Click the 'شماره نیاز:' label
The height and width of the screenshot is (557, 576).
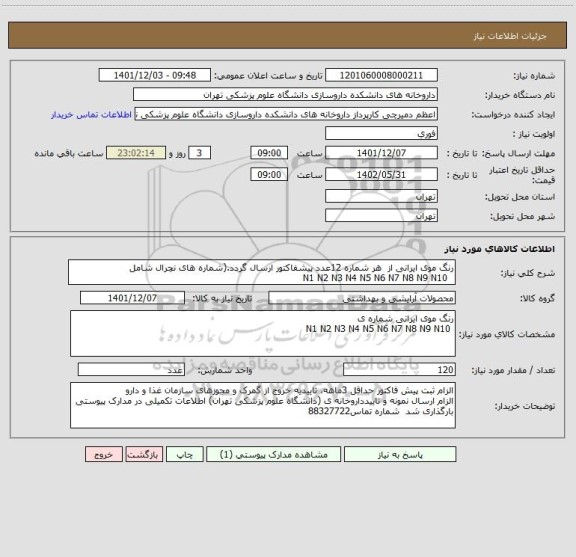point(534,76)
